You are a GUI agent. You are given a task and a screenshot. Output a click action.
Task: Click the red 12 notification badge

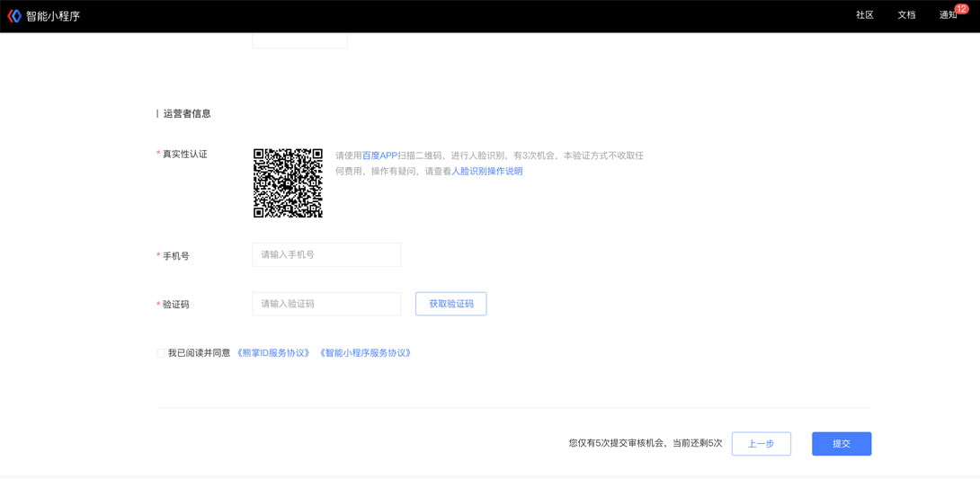pos(961,9)
